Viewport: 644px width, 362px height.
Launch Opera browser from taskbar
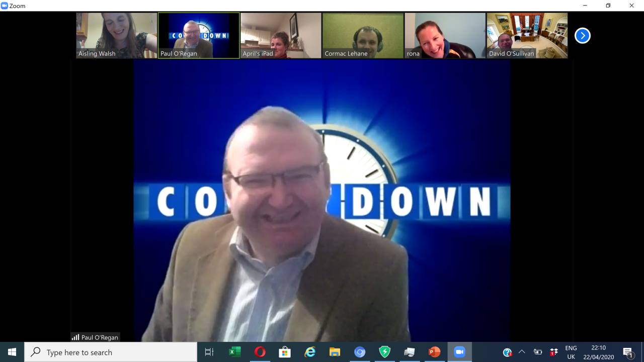[x=260, y=352]
